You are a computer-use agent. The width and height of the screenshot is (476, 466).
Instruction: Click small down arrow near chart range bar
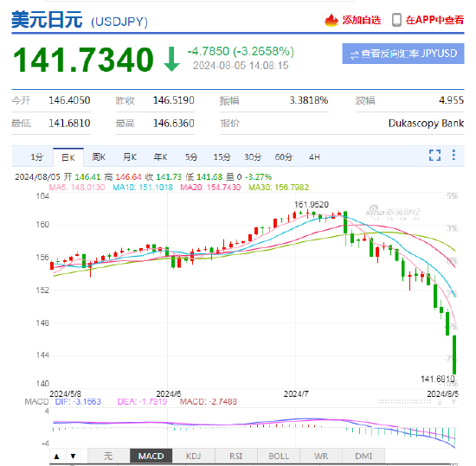[453, 403]
